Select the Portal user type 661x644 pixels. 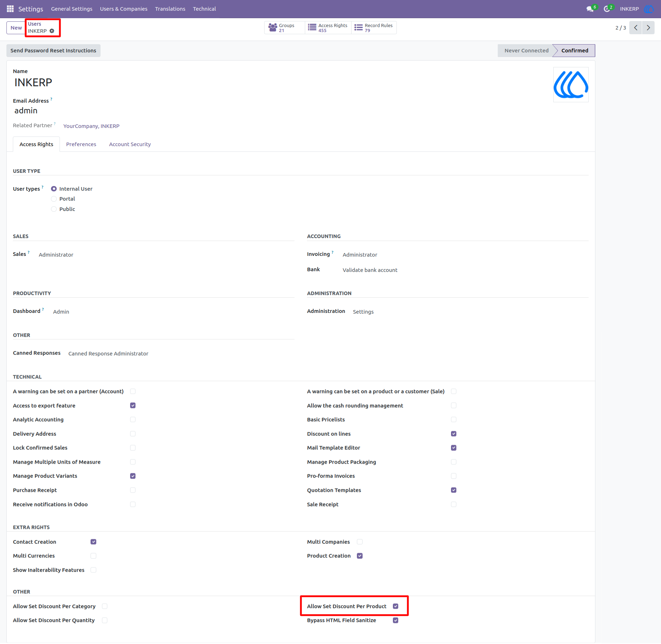(x=54, y=199)
